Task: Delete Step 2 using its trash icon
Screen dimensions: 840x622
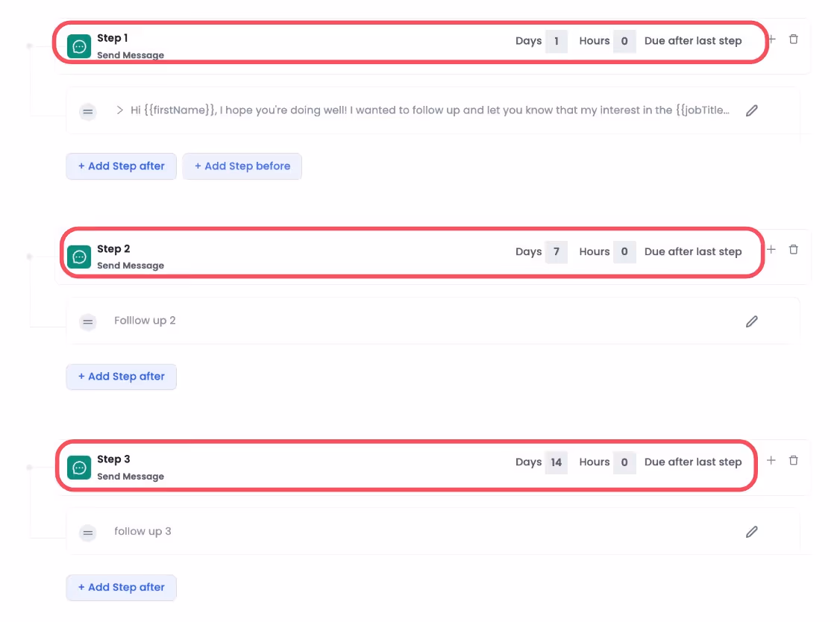Action: click(794, 249)
